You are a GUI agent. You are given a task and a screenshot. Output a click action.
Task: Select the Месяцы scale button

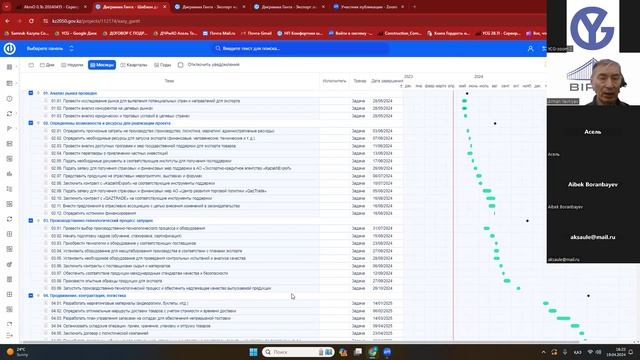pyautogui.click(x=102, y=65)
